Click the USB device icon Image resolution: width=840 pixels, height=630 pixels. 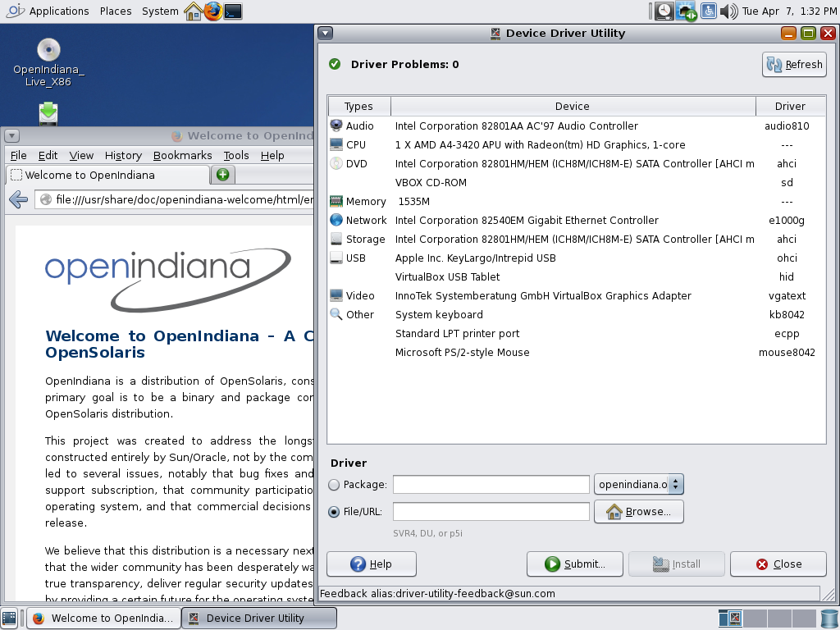pos(336,258)
